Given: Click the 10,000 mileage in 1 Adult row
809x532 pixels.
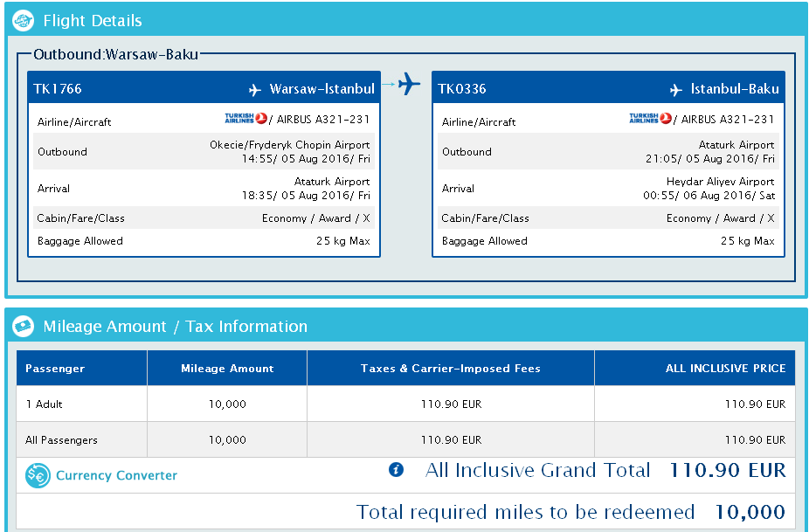Looking at the screenshot, I should [x=227, y=404].
